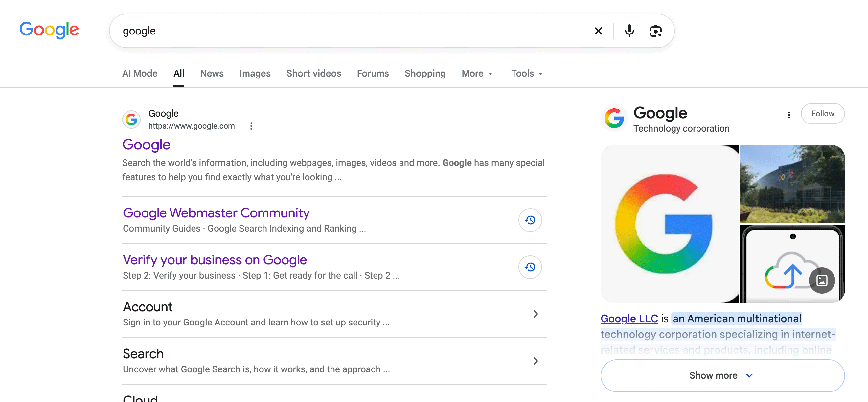Click the Google favicon beside www.google.com result

[x=131, y=119]
